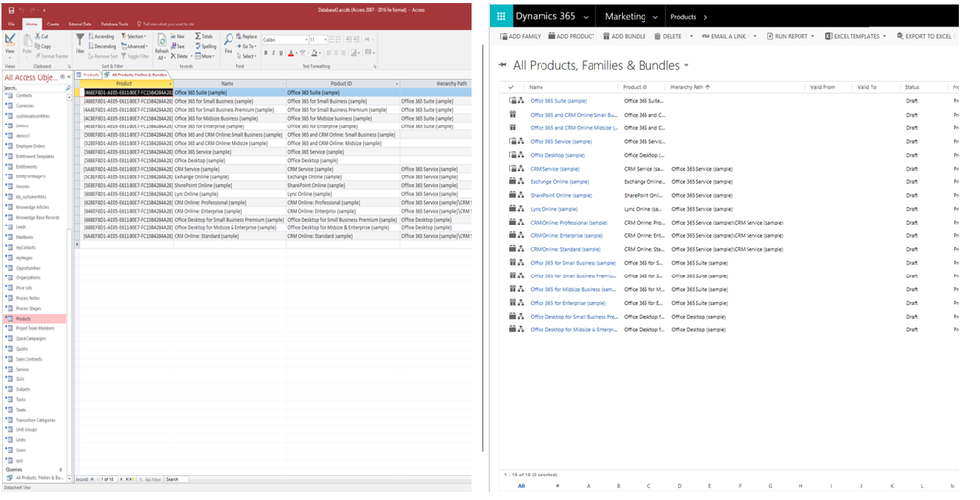Sort records Ascending in Access

tap(101, 37)
